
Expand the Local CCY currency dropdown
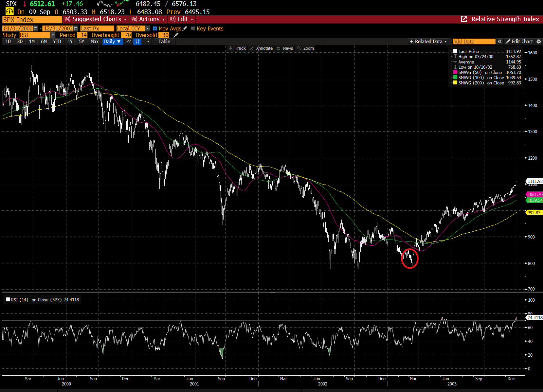click(148, 28)
